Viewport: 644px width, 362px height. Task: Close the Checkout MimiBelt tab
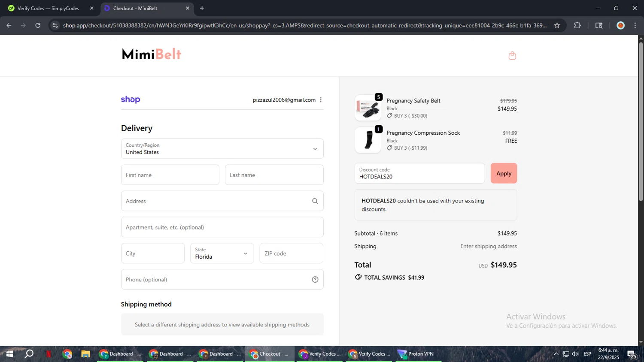(x=187, y=8)
